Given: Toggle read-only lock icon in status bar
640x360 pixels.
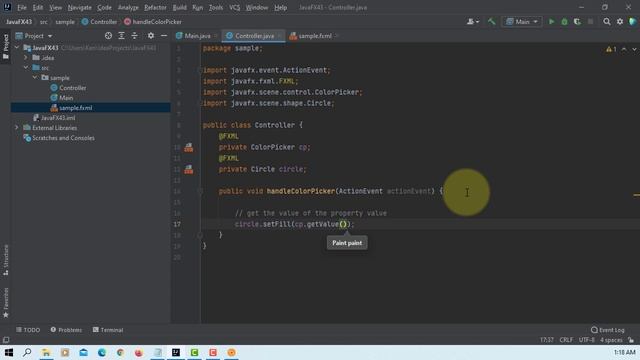Looking at the screenshot, I should point(631,340).
